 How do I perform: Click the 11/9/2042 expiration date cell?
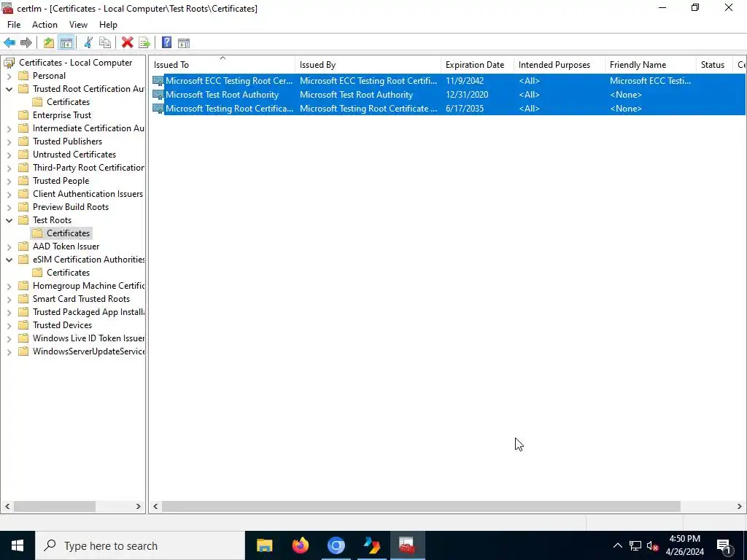point(465,81)
